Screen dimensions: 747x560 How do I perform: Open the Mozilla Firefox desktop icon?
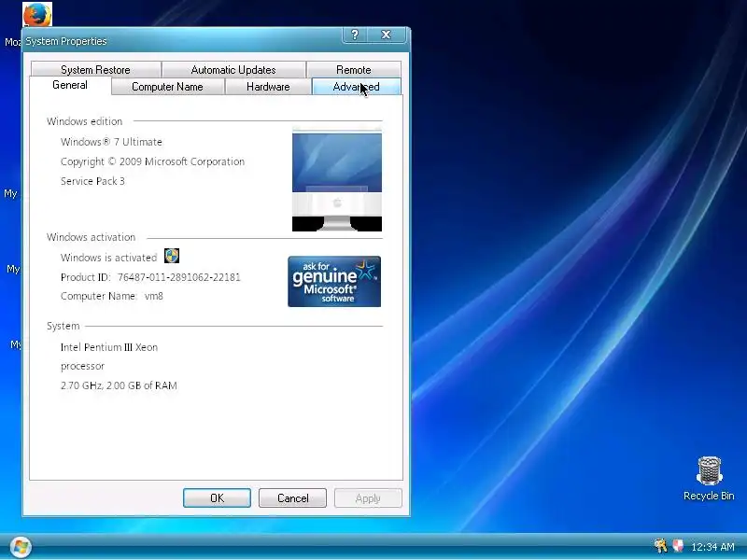[x=37, y=14]
